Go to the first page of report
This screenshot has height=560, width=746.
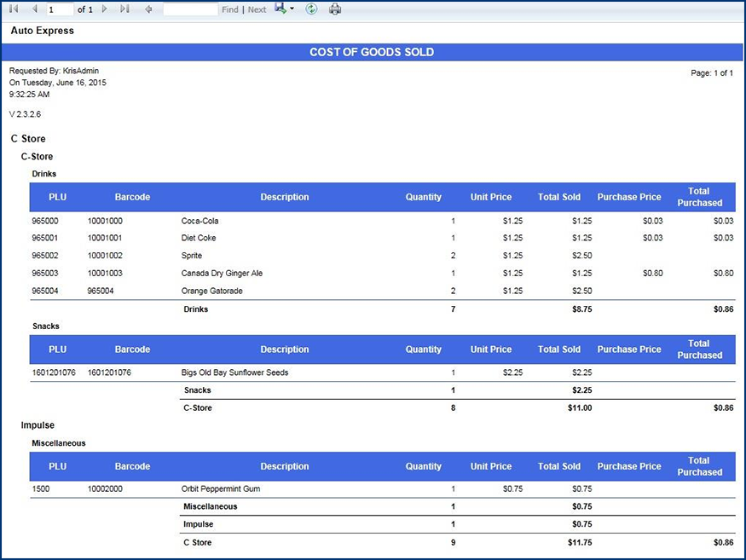click(x=14, y=9)
